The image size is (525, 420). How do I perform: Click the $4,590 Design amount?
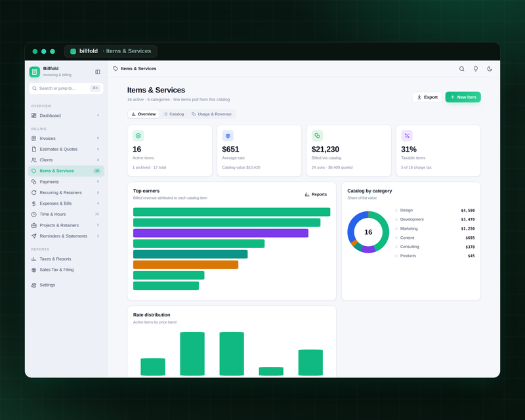click(468, 211)
